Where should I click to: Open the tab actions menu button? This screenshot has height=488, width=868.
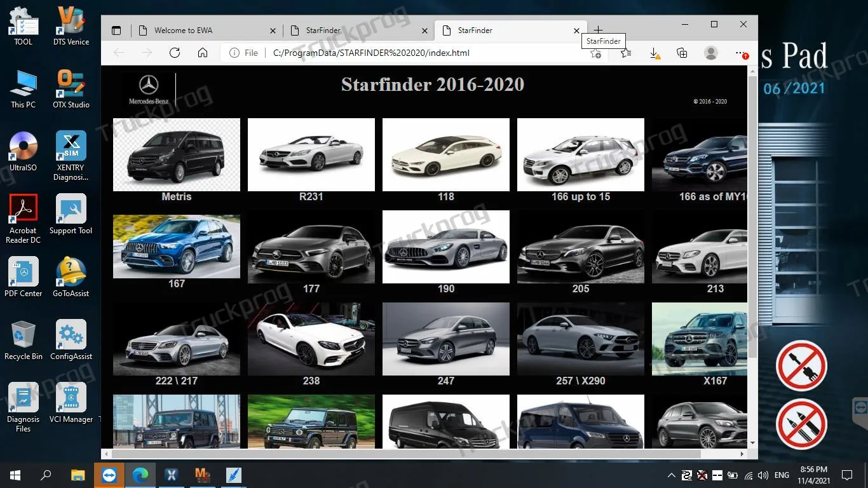tap(116, 30)
